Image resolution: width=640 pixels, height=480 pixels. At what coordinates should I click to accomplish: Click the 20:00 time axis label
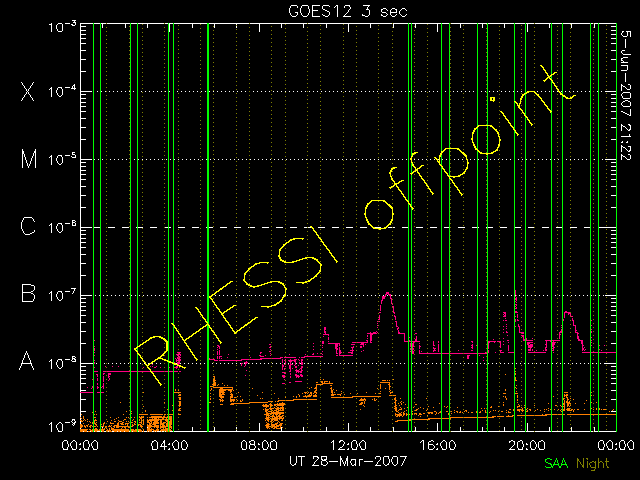(x=527, y=445)
